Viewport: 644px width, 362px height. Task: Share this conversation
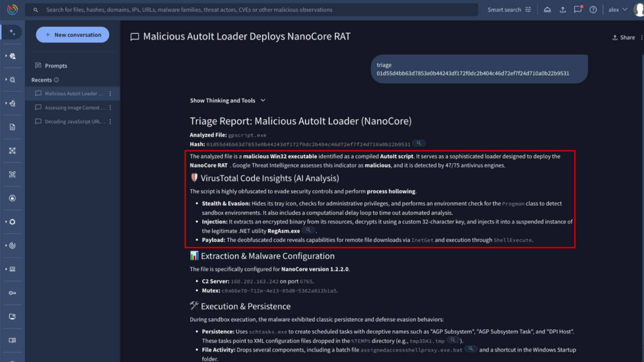[623, 38]
